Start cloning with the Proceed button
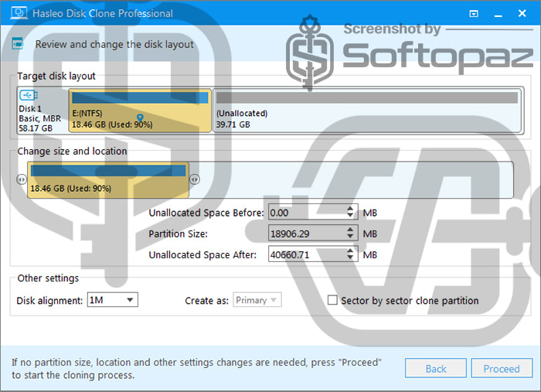This screenshot has height=392, width=541. coord(502,369)
